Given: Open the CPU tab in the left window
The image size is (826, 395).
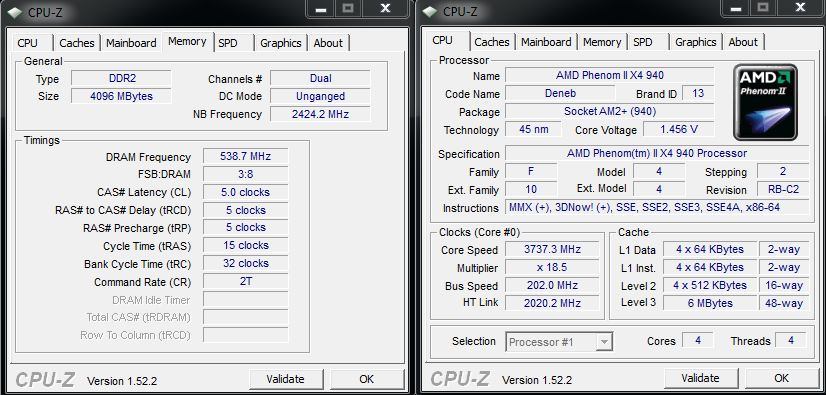Looking at the screenshot, I should (27, 43).
